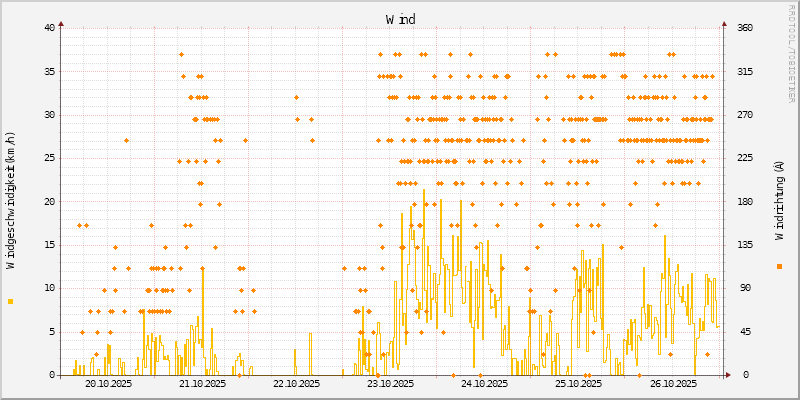Select the 21.10.2025 date label
The height and width of the screenshot is (400, 800).
202,384
